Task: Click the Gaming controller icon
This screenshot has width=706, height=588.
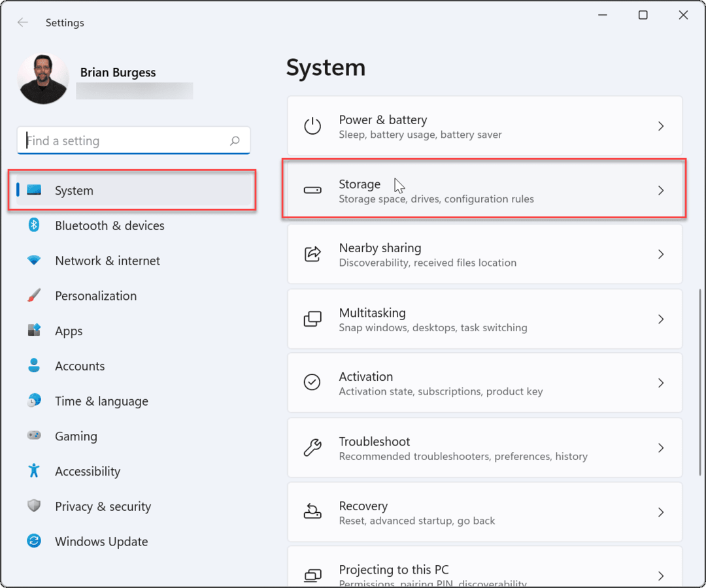Action: coord(34,436)
